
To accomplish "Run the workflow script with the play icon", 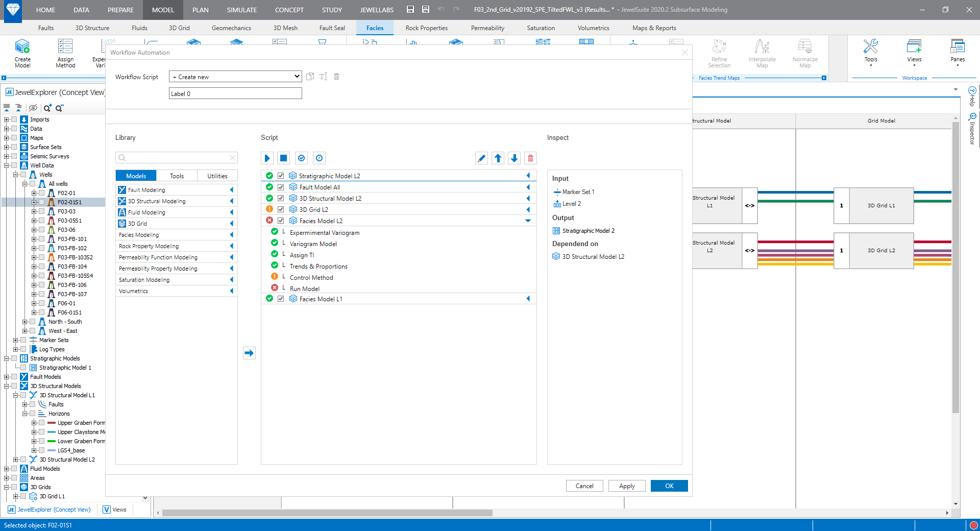I will [267, 158].
